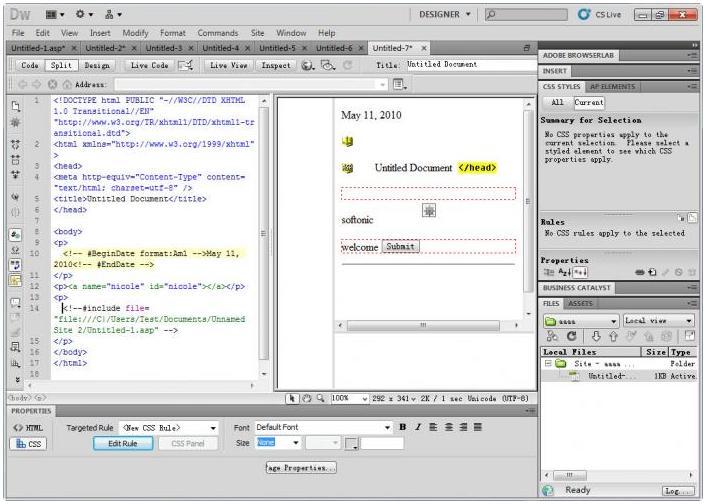Collapse Site - aaaa tree node
Viewport: 707px width, 504px height.
[548, 363]
